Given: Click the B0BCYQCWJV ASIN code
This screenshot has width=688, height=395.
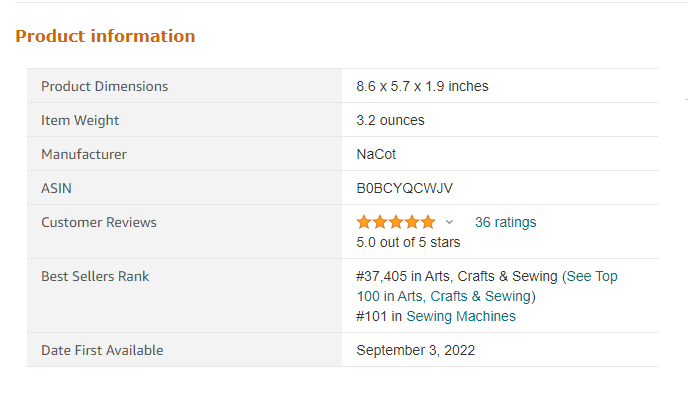Looking at the screenshot, I should (x=405, y=188).
